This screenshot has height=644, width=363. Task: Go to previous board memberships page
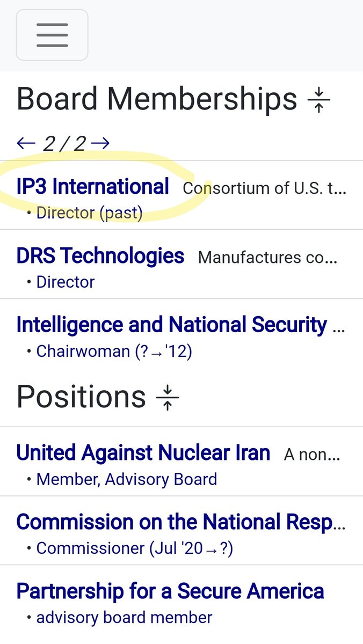tap(26, 143)
